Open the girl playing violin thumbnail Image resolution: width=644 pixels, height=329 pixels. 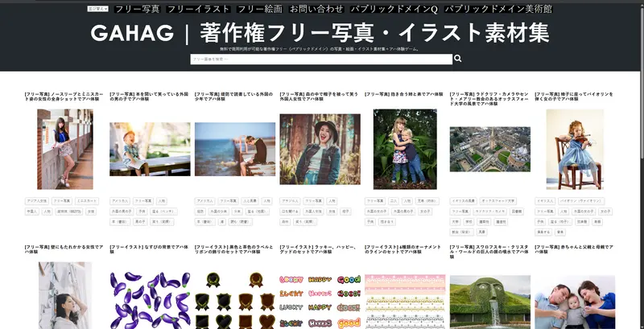575,149
